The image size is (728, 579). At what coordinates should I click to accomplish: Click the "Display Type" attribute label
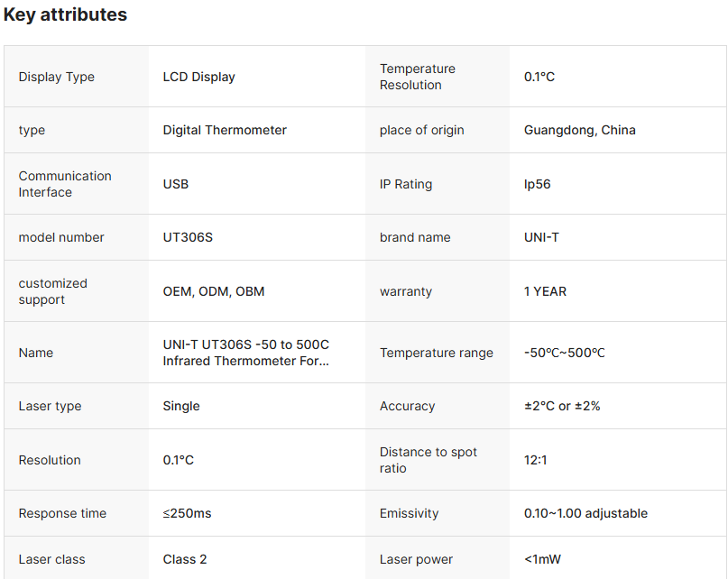[56, 77]
